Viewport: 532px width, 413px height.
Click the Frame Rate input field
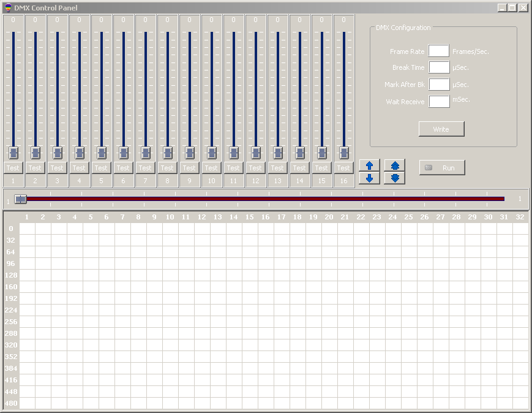(x=439, y=51)
